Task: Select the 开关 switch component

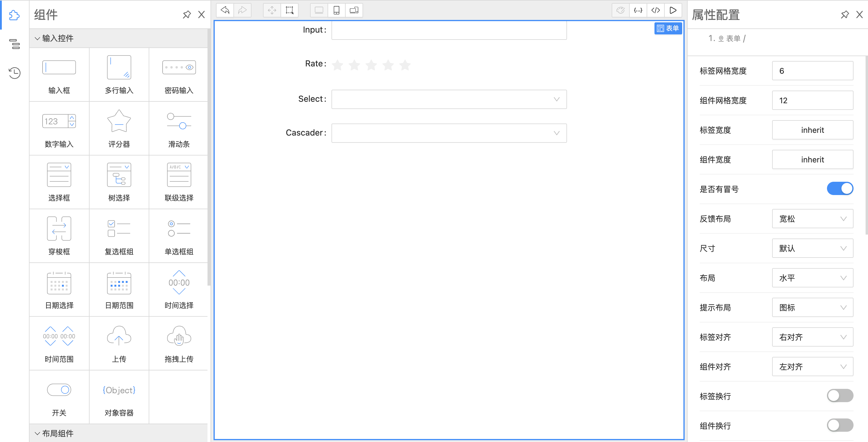Action: pos(59,397)
